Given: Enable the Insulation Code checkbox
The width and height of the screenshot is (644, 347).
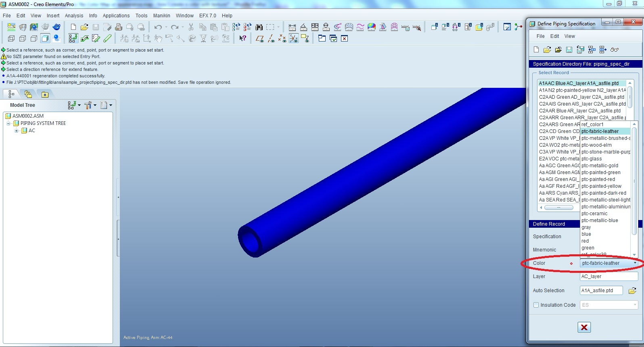Looking at the screenshot, I should (x=536, y=305).
